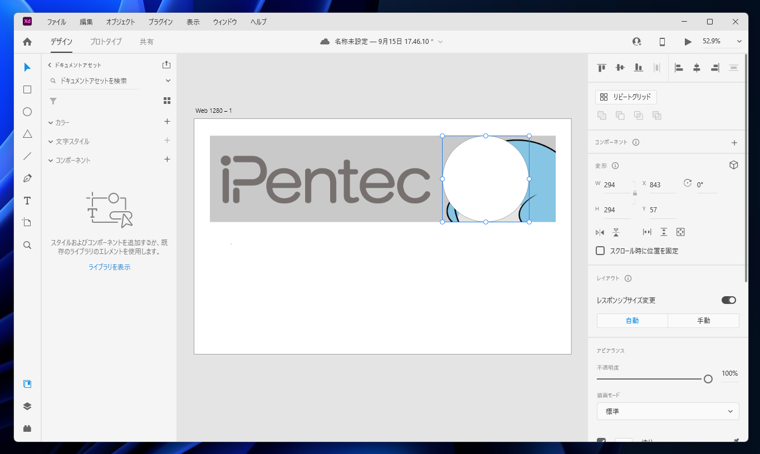Click the 3D transform cube icon
Viewport: 760px width, 454px height.
click(x=733, y=165)
